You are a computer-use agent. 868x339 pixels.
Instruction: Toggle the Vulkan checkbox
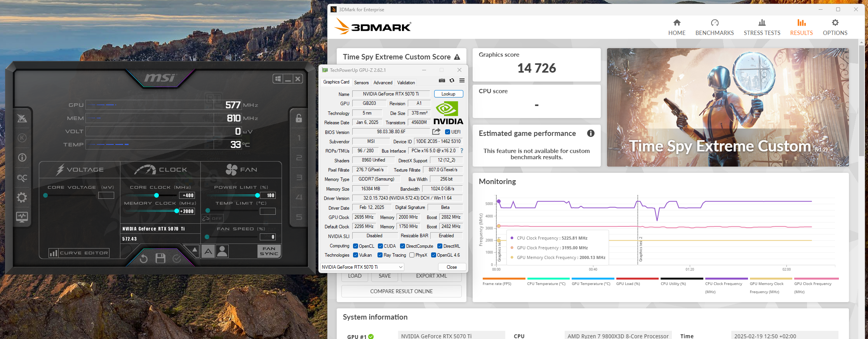coord(355,255)
